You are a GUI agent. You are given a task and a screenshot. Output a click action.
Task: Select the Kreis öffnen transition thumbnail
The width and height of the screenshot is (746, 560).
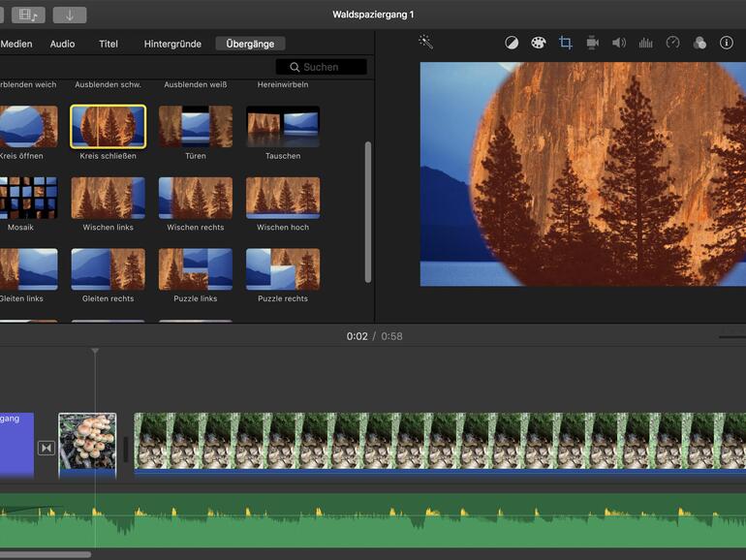28,127
